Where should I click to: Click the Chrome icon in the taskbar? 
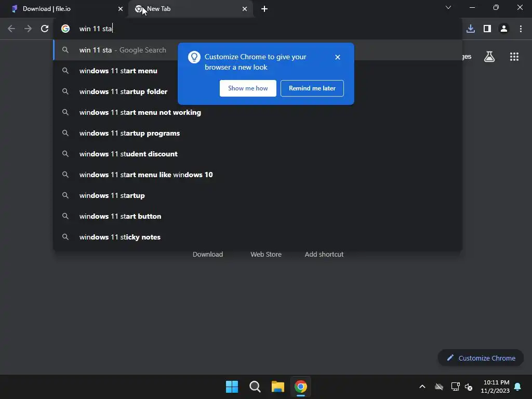point(301,387)
